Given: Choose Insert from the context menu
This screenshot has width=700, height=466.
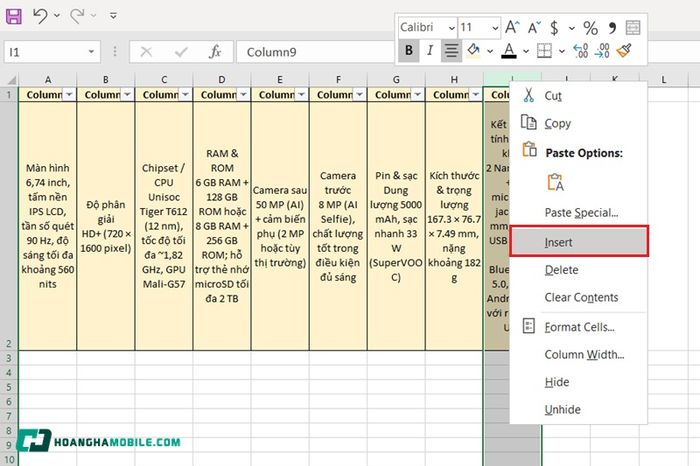Looking at the screenshot, I should (x=579, y=241).
